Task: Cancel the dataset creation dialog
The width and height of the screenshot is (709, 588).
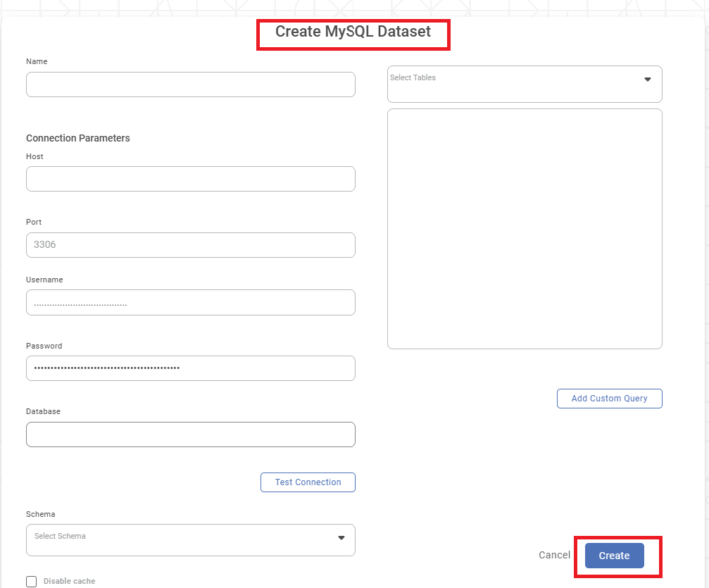Action: [554, 555]
